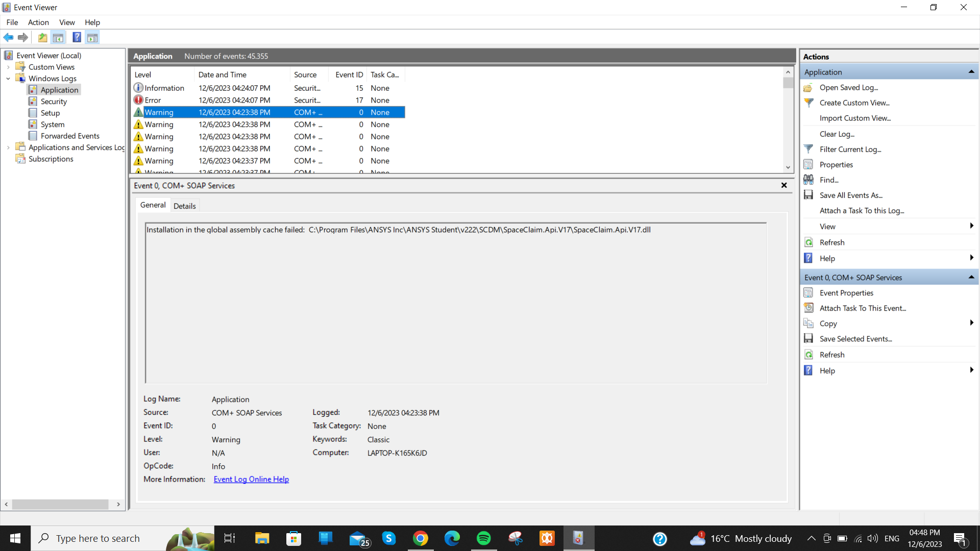
Task: Collapse the Application actions section
Action: coord(971,72)
